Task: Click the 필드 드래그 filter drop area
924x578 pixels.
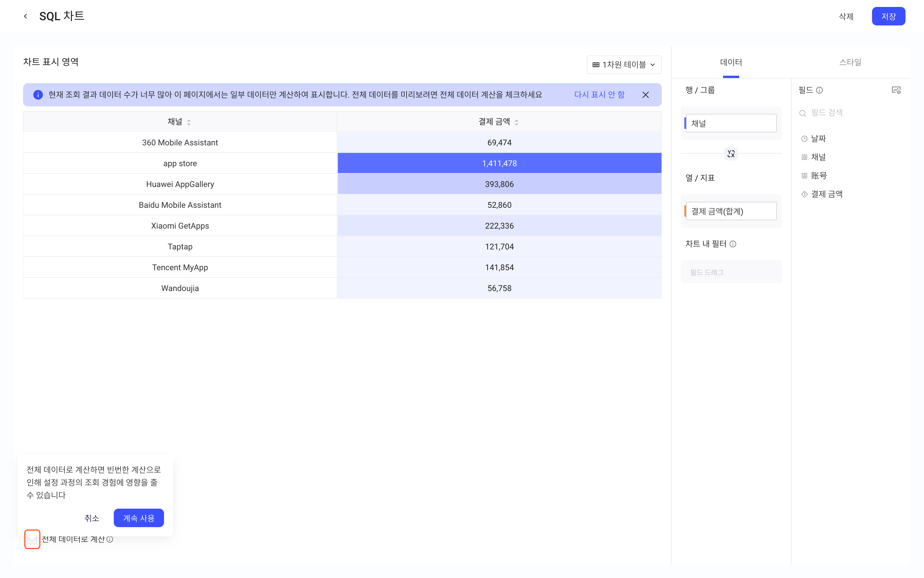Action: tap(731, 272)
